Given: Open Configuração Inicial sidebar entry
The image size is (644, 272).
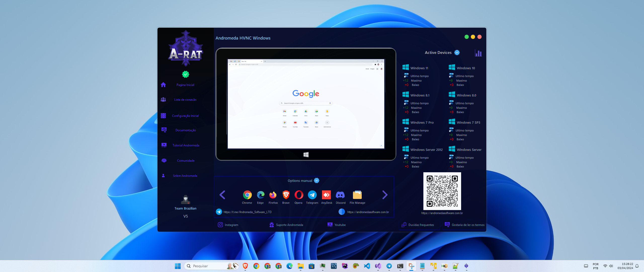Looking at the screenshot, I should tap(185, 116).
